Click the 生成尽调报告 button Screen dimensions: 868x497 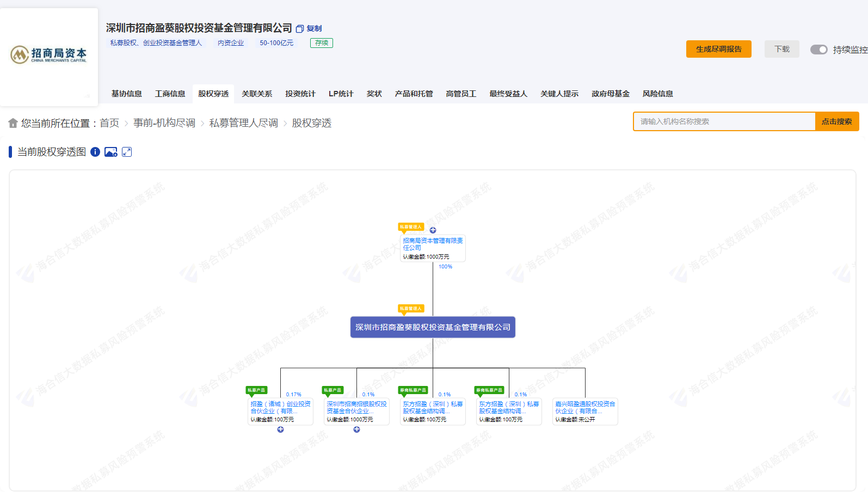[x=718, y=49]
